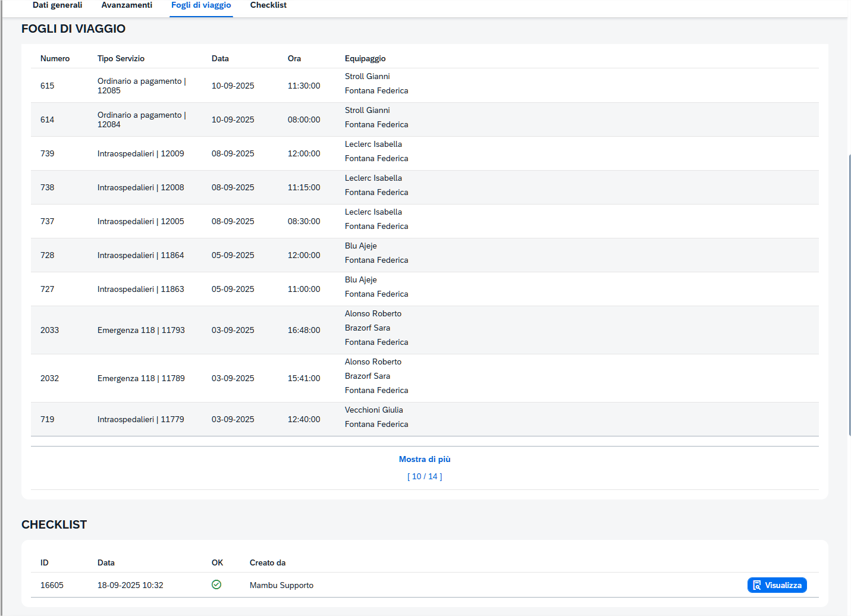Click the Tipo Servizio column header
The image size is (851, 616).
(121, 58)
